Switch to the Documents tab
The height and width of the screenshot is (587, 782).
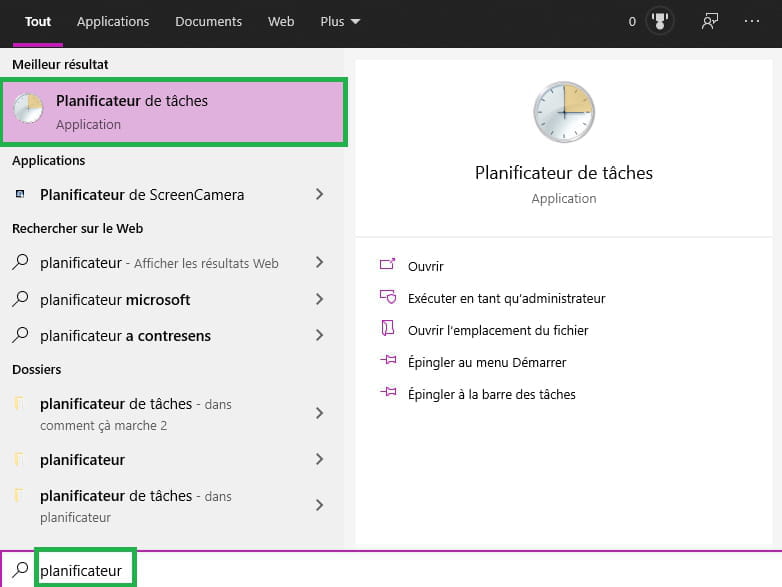click(x=208, y=22)
